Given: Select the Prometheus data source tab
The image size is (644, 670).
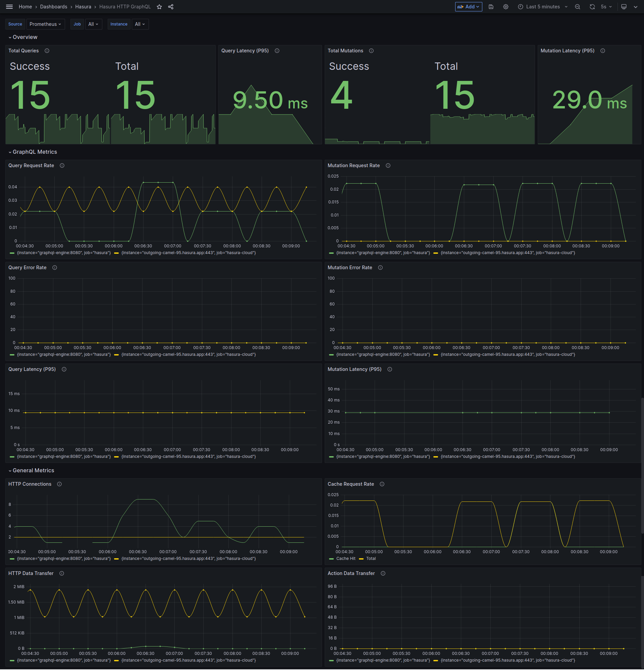Looking at the screenshot, I should (45, 23).
